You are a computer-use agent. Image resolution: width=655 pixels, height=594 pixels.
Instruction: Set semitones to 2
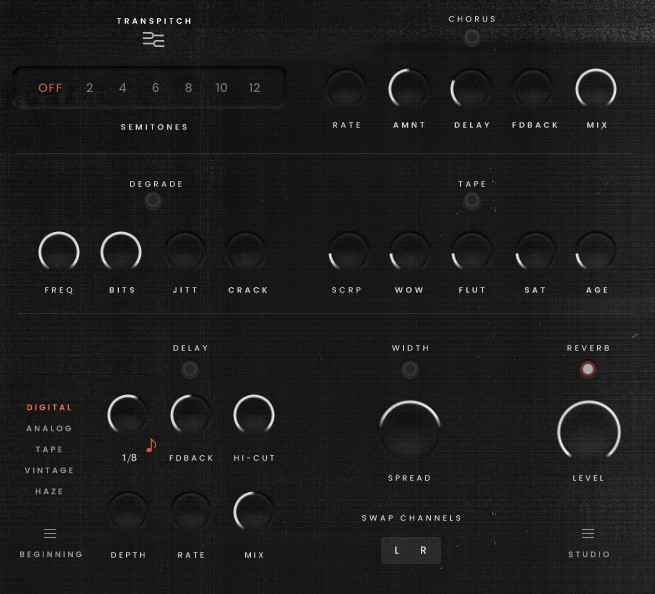(89, 88)
